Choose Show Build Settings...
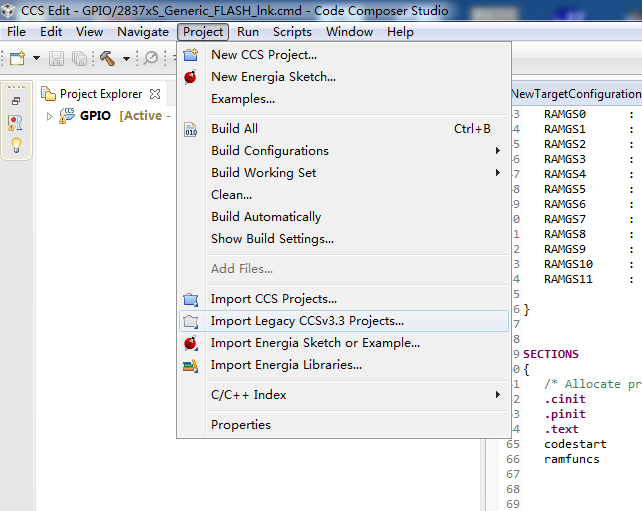 point(344,239)
